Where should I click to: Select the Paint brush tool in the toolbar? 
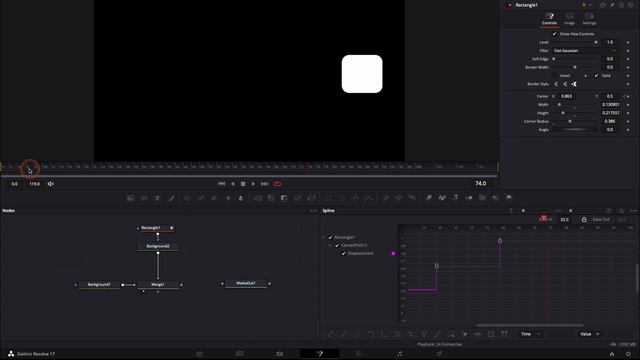point(172,198)
